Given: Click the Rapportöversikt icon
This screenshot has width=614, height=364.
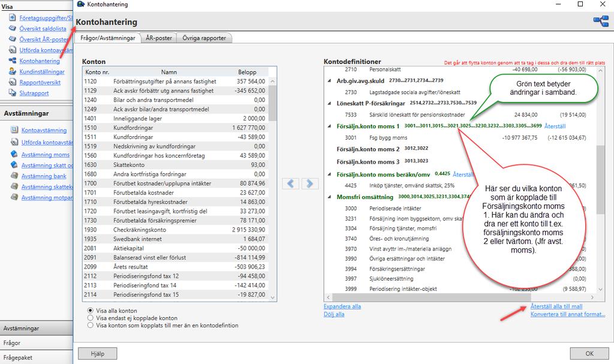Looking at the screenshot, I should coord(13,82).
